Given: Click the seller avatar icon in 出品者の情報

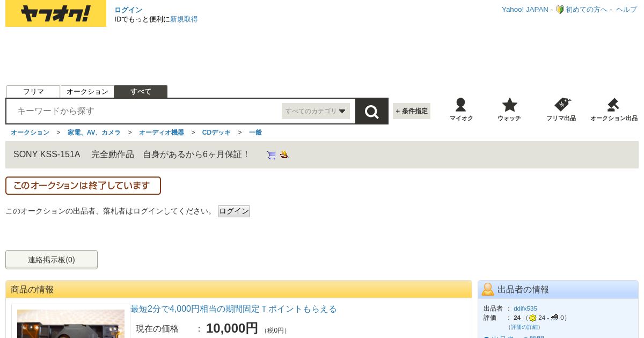Looking at the screenshot, I should [x=488, y=289].
